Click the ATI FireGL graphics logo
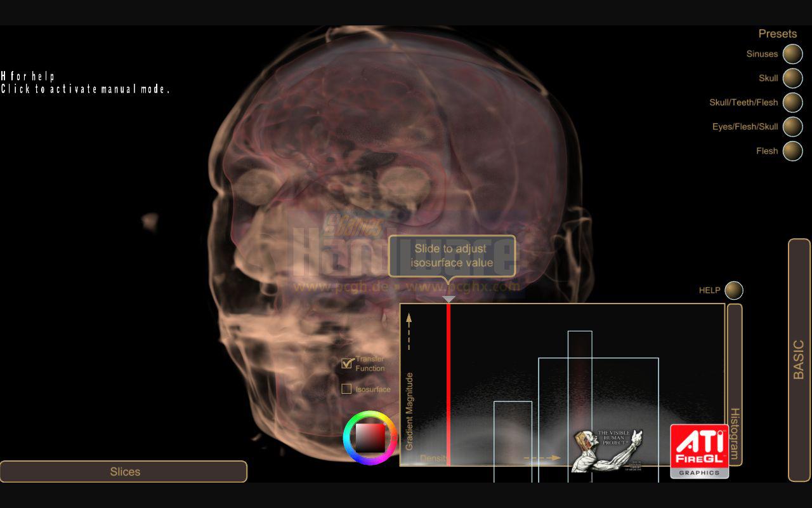The image size is (812, 508). 700,451
